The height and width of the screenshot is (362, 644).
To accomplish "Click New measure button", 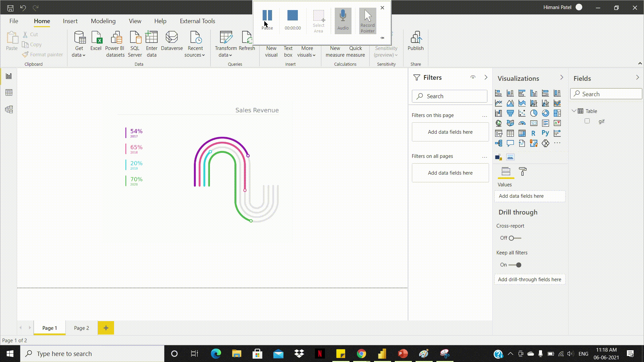I will tap(335, 52).
